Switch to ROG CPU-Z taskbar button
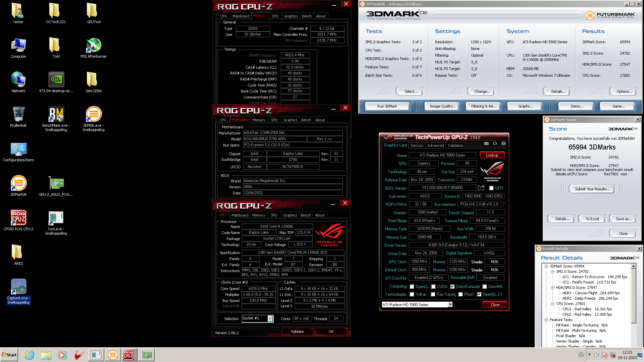Viewport: 644px width, 362px height. 129,355
